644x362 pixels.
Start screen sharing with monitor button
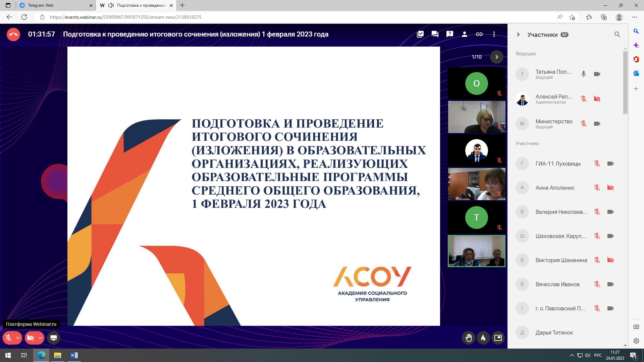tap(54, 338)
